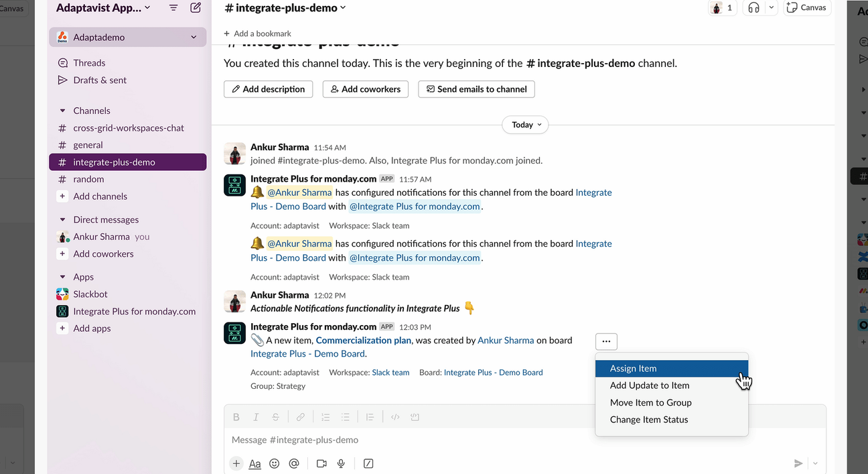Record a video clip from the composer
868x474 pixels.
(x=321, y=463)
